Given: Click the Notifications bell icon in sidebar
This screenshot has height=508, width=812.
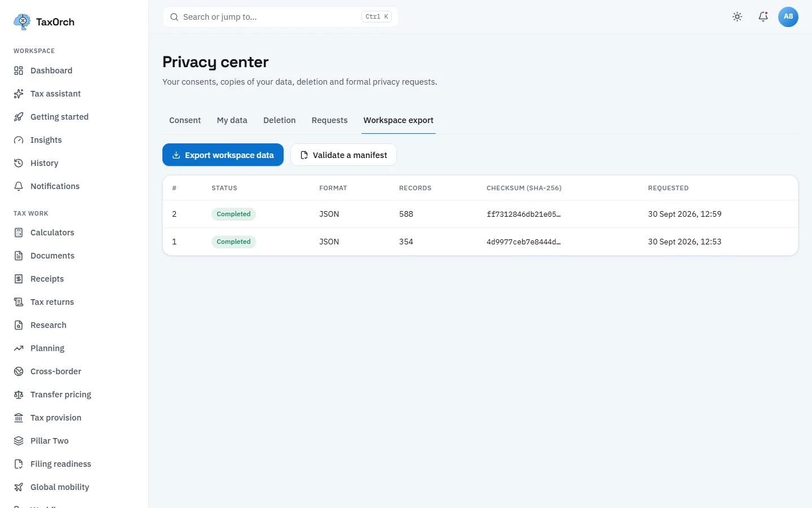Looking at the screenshot, I should (19, 186).
